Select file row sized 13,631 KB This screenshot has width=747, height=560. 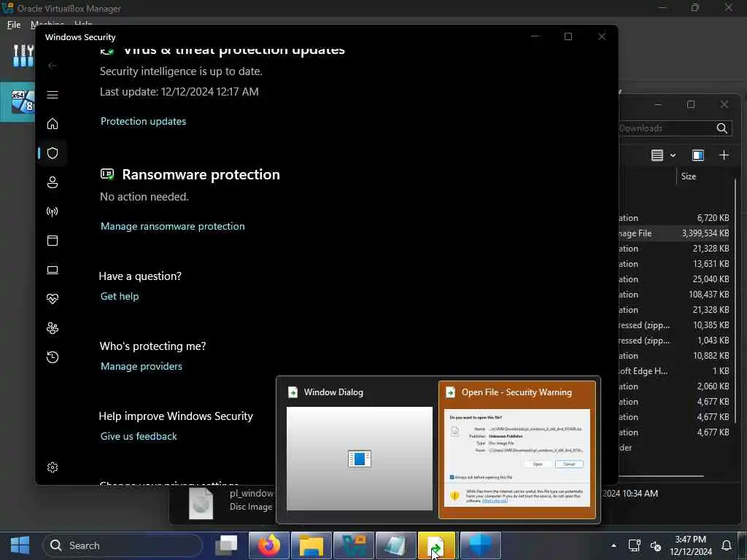pos(675,264)
